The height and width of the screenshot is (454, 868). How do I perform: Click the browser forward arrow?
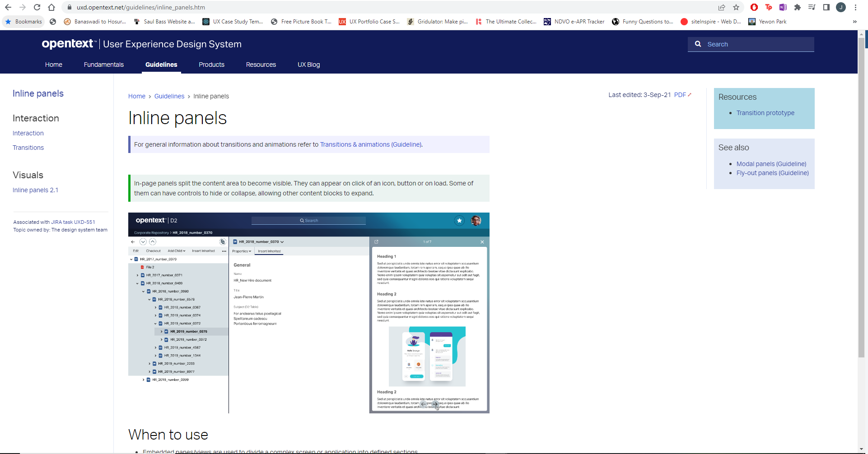click(23, 7)
